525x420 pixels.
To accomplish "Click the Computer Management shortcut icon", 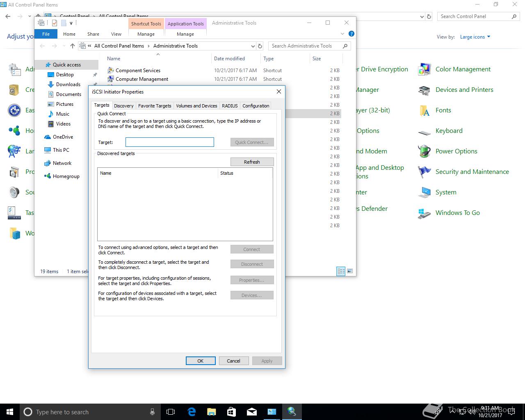I will 110,79.
